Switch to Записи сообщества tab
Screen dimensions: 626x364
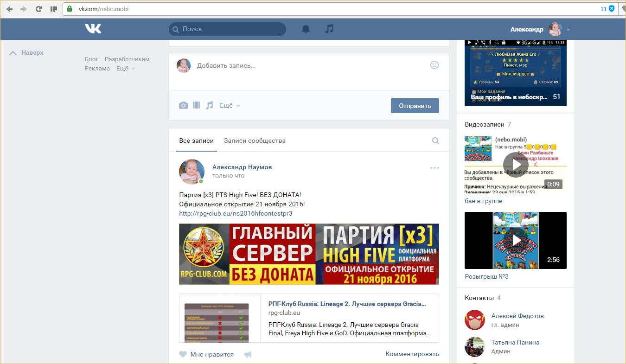point(255,140)
